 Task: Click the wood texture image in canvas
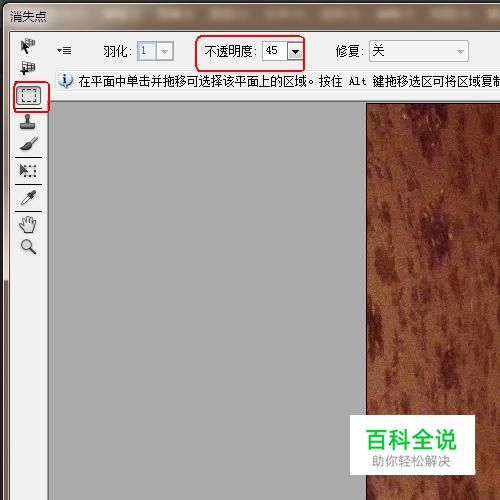433,302
